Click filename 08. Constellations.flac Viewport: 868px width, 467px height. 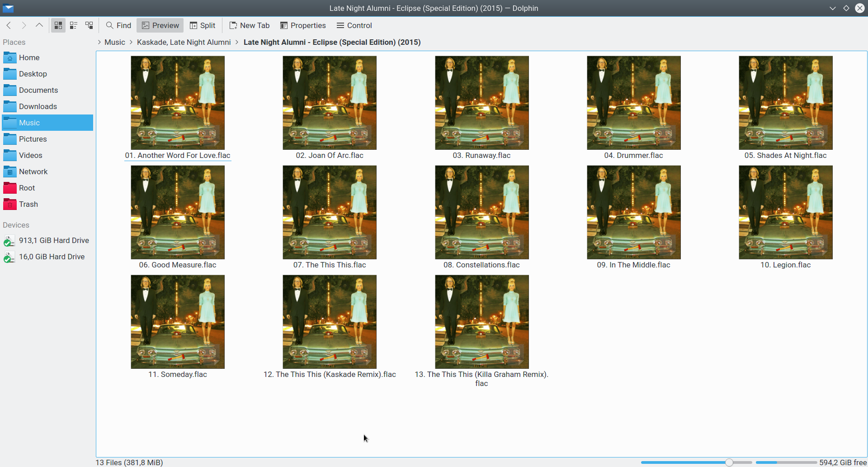tap(482, 265)
